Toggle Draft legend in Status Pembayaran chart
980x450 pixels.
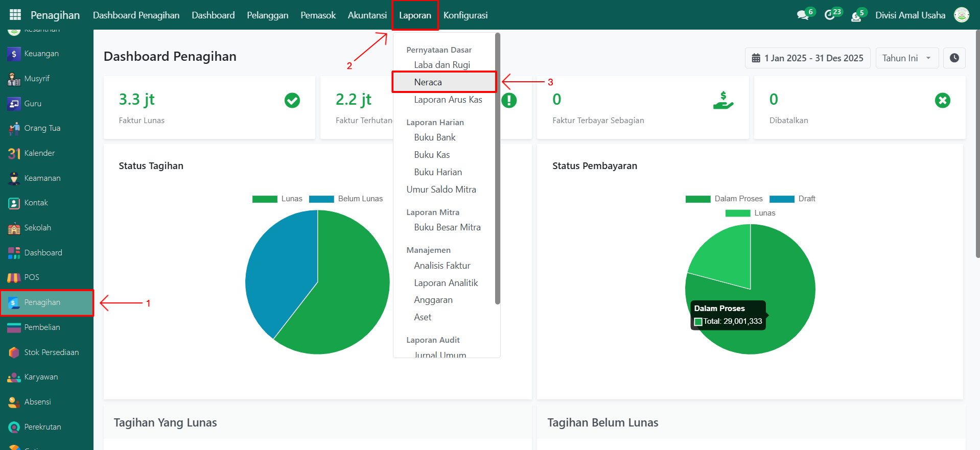point(792,199)
